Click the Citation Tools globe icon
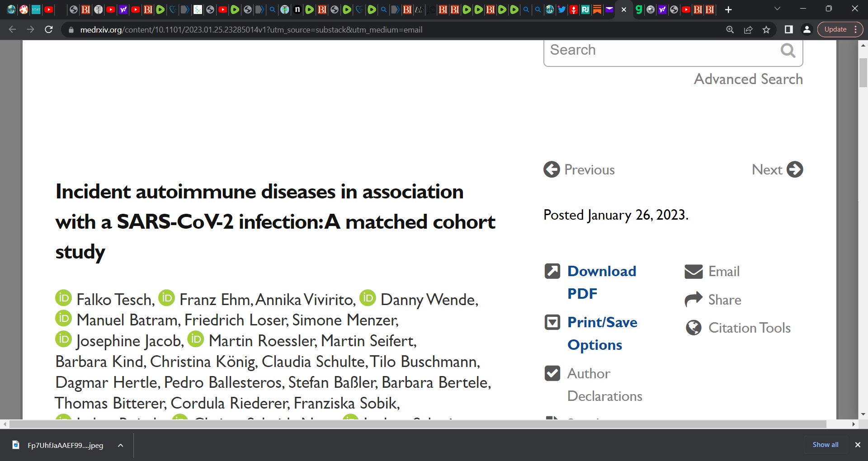Image resolution: width=868 pixels, height=461 pixels. coord(693,328)
